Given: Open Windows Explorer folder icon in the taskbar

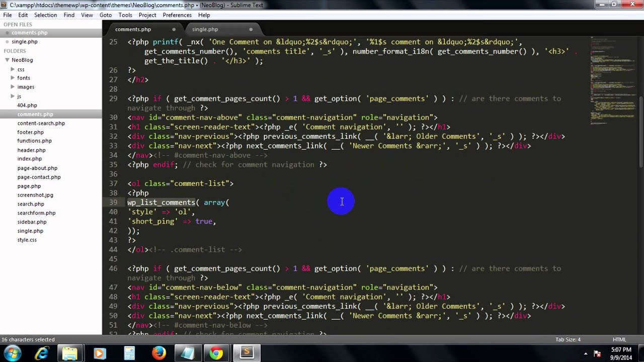Looking at the screenshot, I should pos(70,353).
